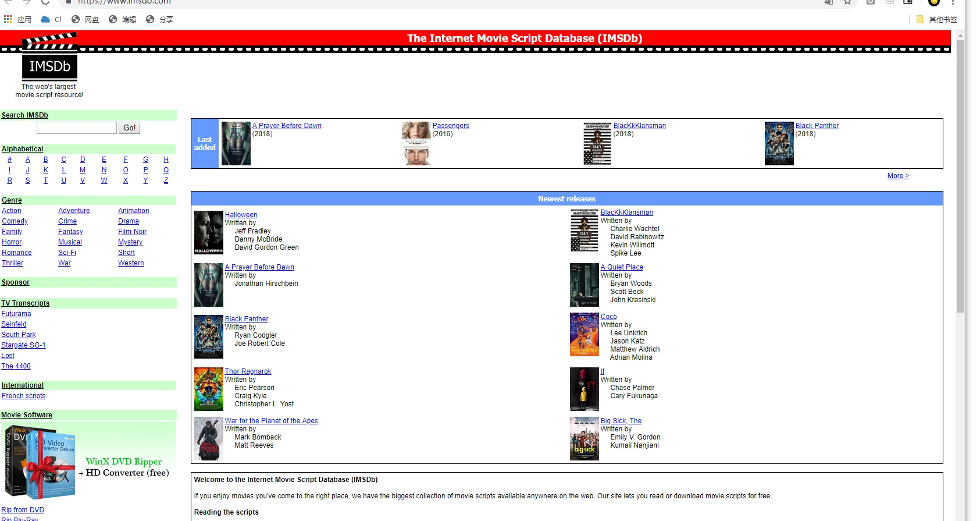Open the 分享 bookmark

[x=159, y=19]
